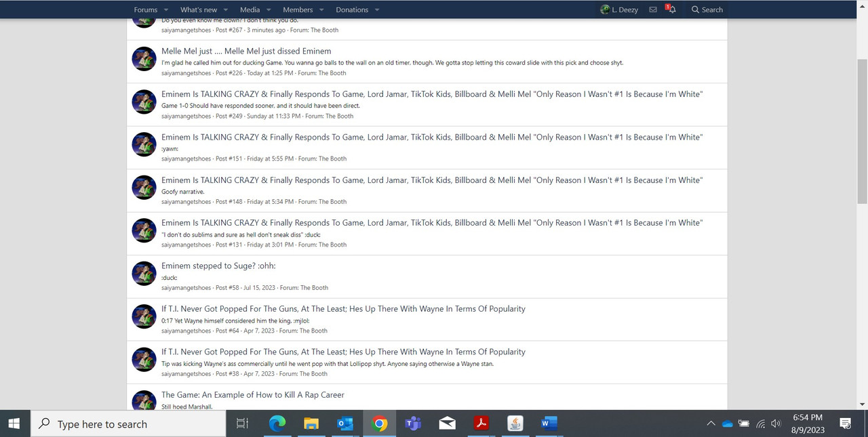Screen dimensions: 868x437
Task: Open the Windows Start menu
Action: (15, 423)
